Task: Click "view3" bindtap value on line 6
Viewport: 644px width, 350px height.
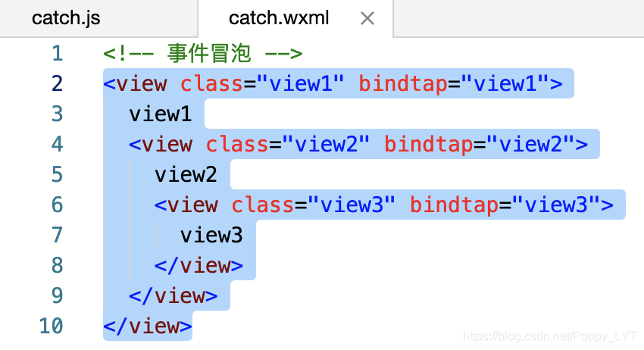Action: (x=556, y=205)
